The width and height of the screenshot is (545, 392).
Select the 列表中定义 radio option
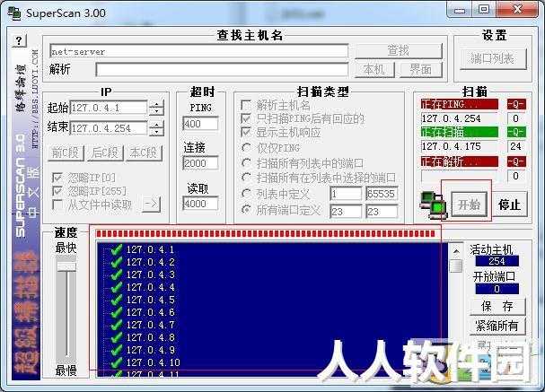(x=246, y=194)
